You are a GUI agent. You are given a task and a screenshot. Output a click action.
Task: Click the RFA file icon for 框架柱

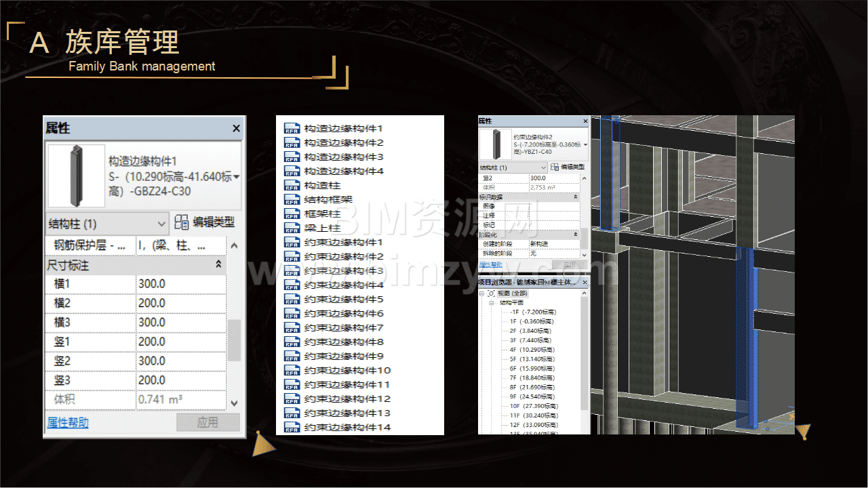click(292, 213)
